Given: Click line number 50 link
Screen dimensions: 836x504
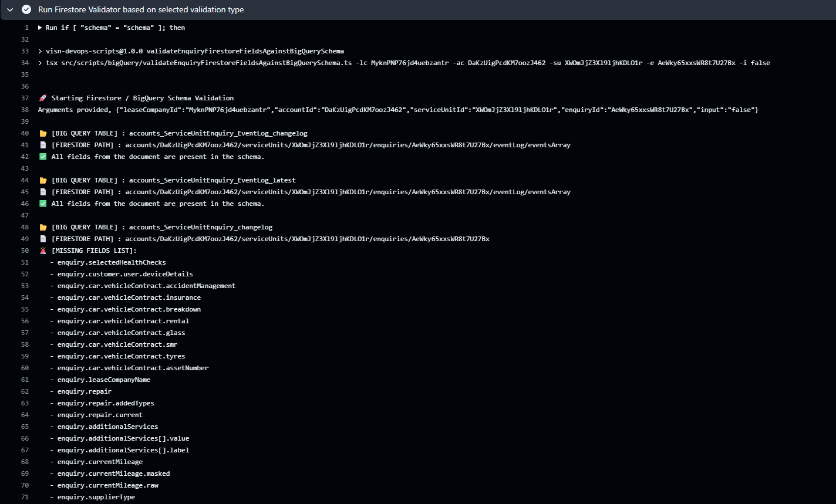Looking at the screenshot, I should (x=25, y=251).
